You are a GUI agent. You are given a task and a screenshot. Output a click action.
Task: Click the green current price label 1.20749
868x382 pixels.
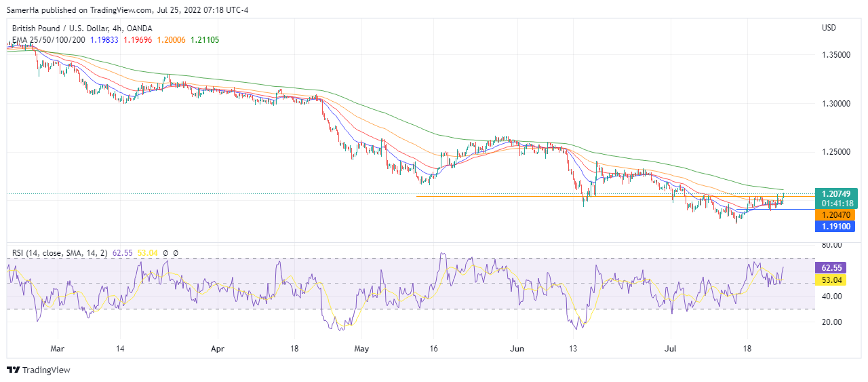coord(835,194)
